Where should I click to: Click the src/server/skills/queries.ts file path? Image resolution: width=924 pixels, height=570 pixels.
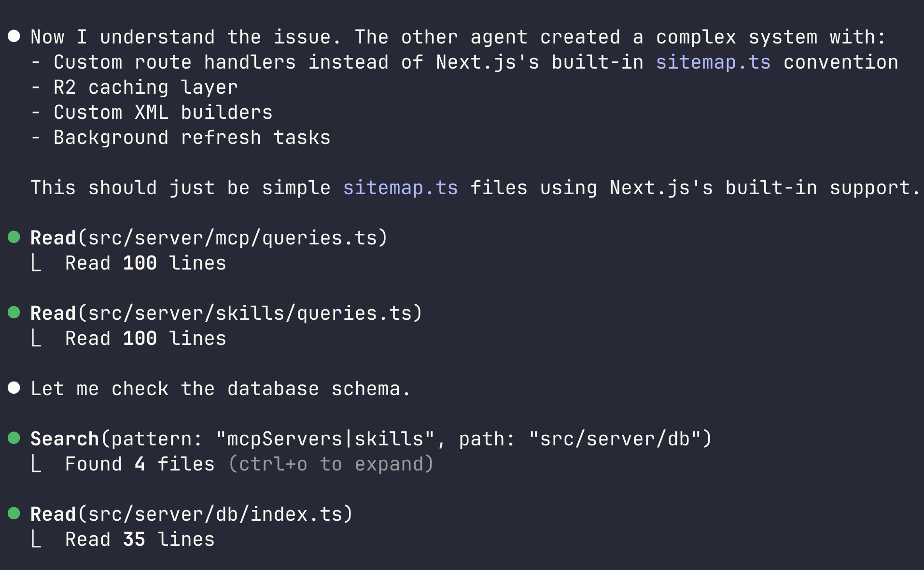(250, 313)
